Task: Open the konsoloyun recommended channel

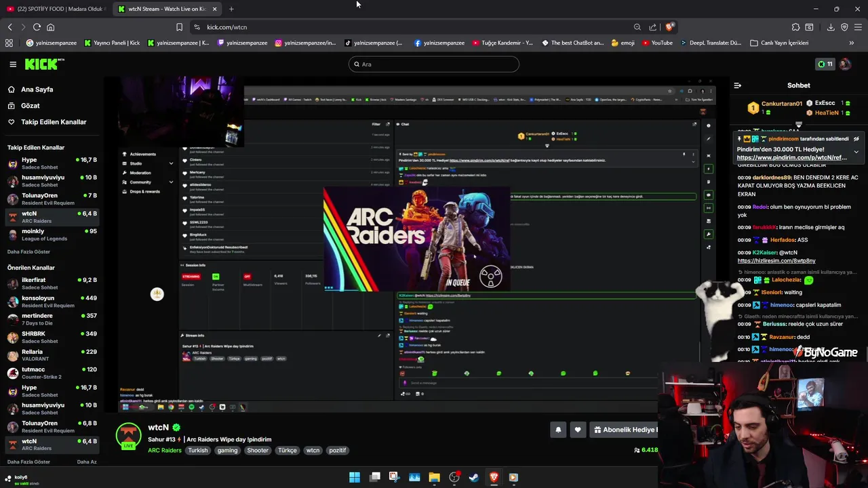Action: (52, 302)
